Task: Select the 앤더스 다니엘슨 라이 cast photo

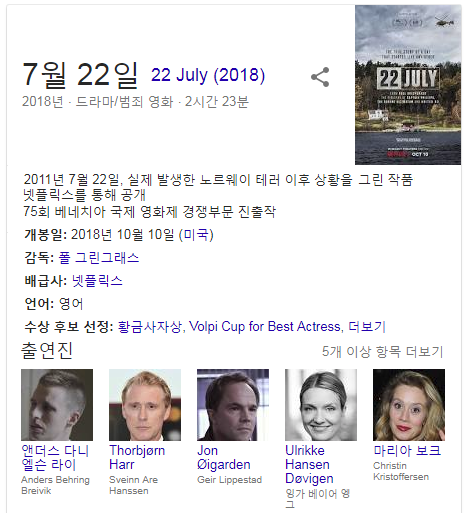Action: click(57, 405)
